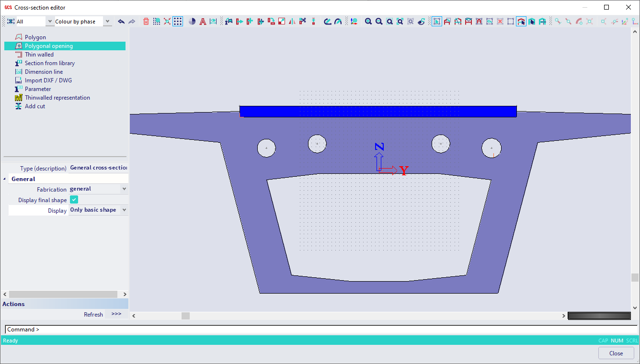Viewport: 640px width, 364px height.
Task: Click the half-filled circle icon
Action: pos(192,22)
